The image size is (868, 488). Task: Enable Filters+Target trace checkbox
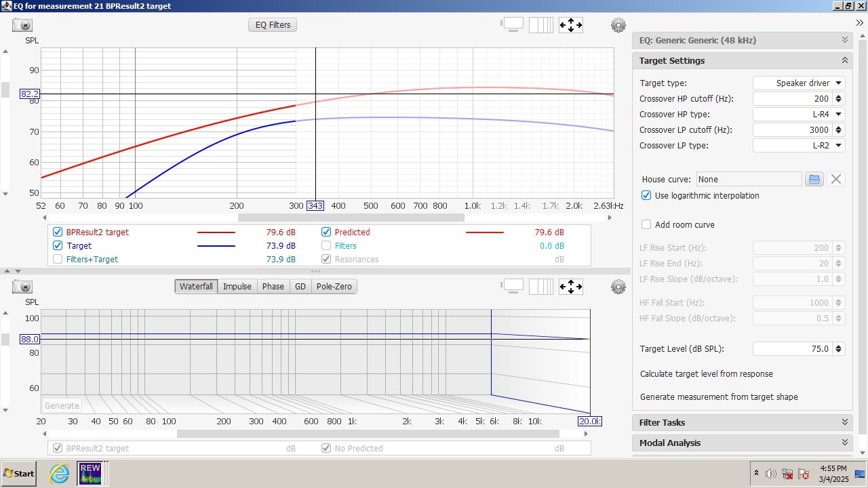click(x=58, y=259)
